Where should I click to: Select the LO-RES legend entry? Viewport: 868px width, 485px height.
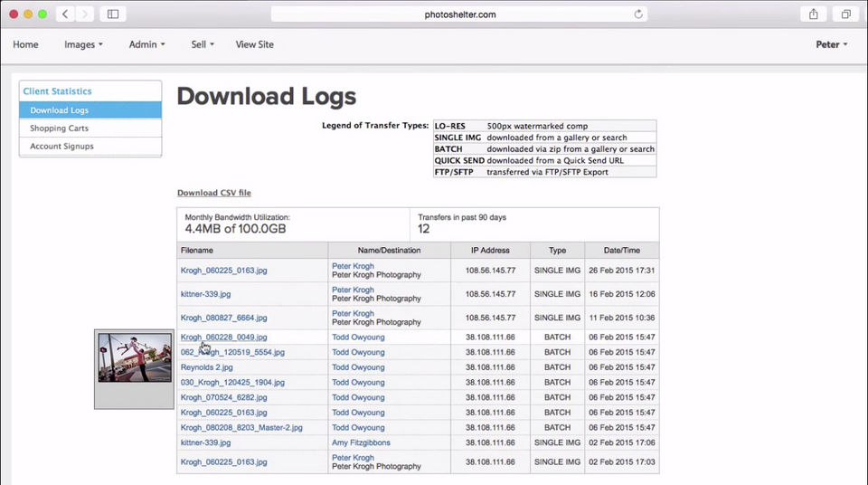(x=544, y=127)
